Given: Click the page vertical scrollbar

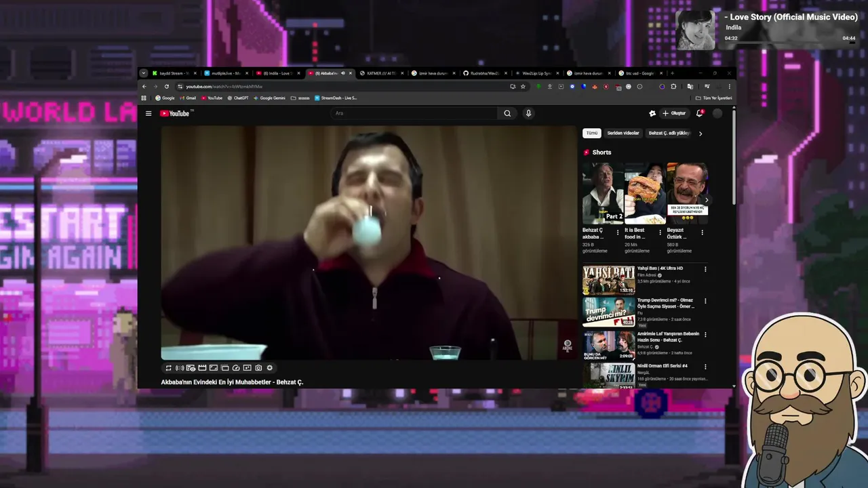Looking at the screenshot, I should coord(734,156).
